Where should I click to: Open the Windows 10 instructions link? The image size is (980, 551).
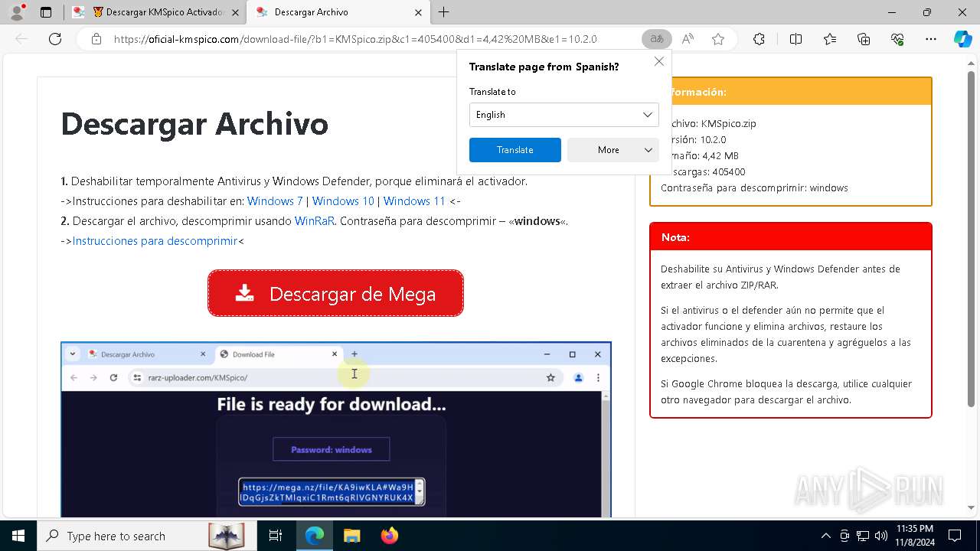[x=343, y=201]
